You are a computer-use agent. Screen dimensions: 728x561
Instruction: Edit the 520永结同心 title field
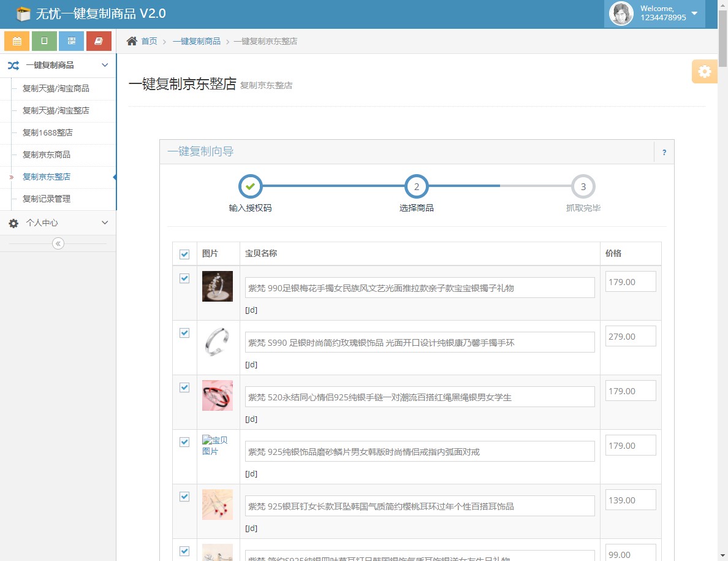420,397
